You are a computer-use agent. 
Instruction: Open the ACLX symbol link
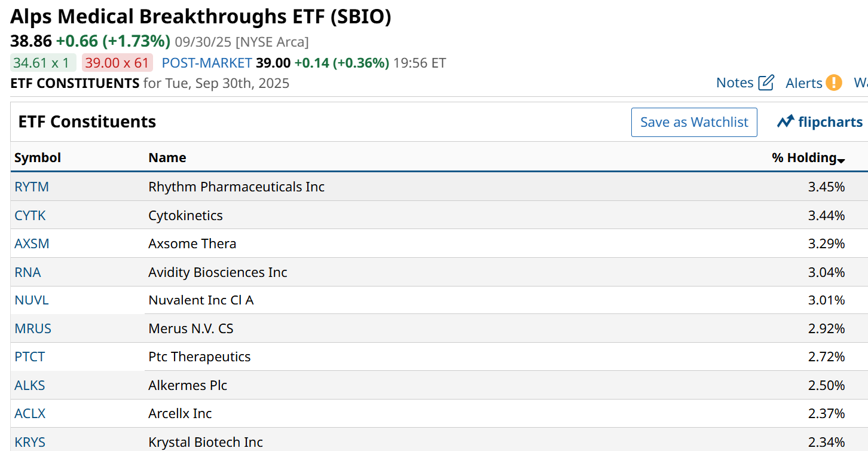30,414
